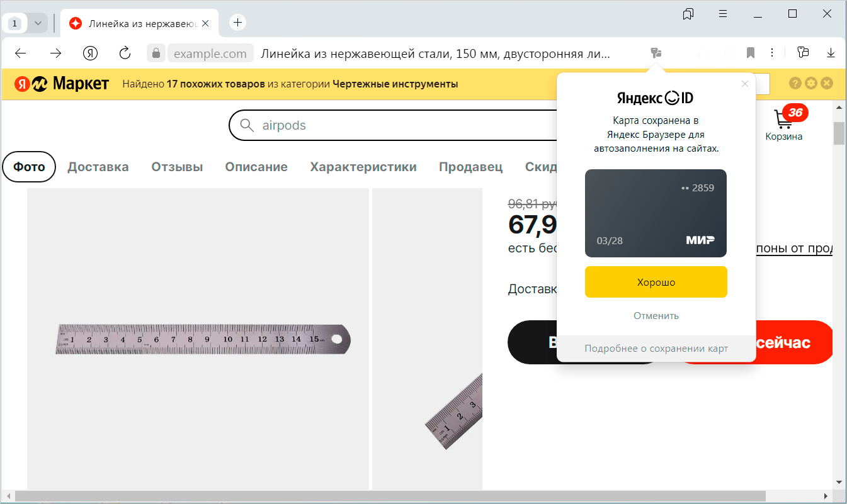Click the horizontal ruler product photo

[203, 339]
